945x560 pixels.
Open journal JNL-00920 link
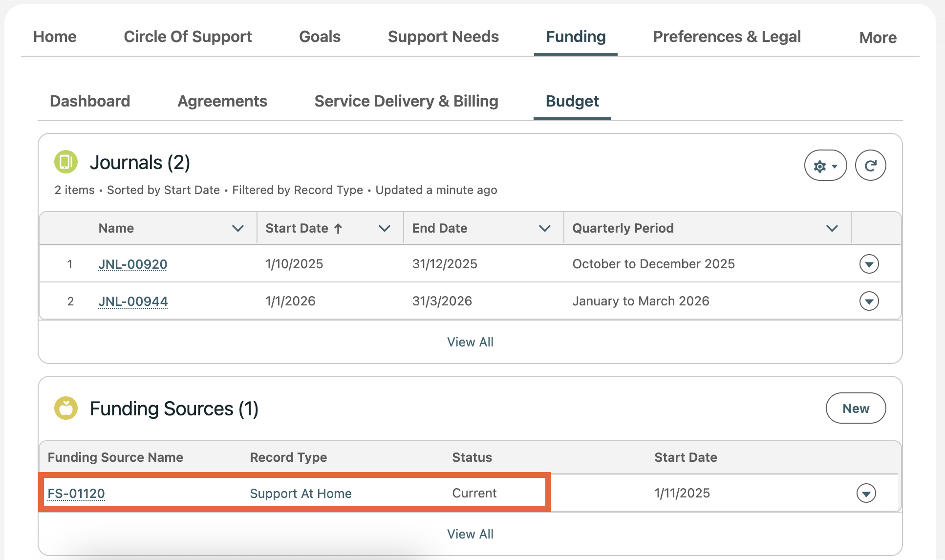point(133,264)
